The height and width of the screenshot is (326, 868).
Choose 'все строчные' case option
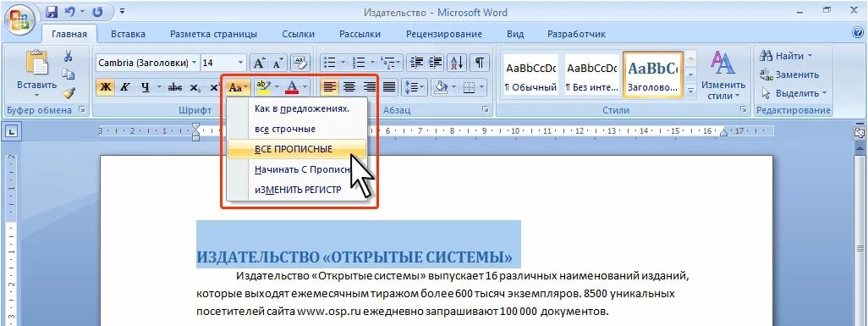297,129
